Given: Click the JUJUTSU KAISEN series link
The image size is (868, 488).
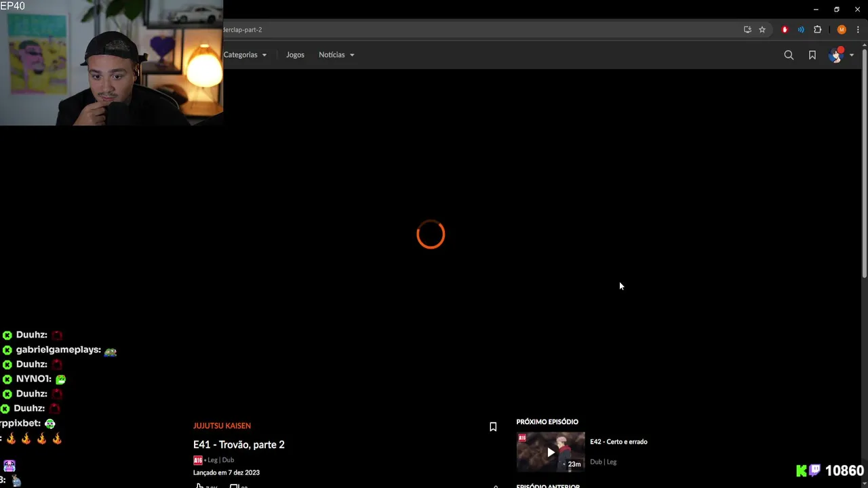Looking at the screenshot, I should pyautogui.click(x=222, y=426).
